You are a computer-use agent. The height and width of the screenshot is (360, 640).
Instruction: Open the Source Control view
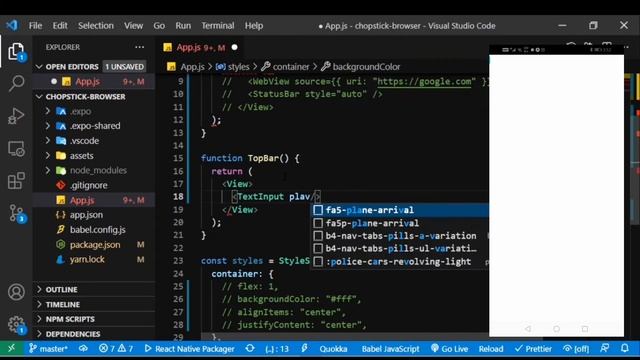point(16,213)
